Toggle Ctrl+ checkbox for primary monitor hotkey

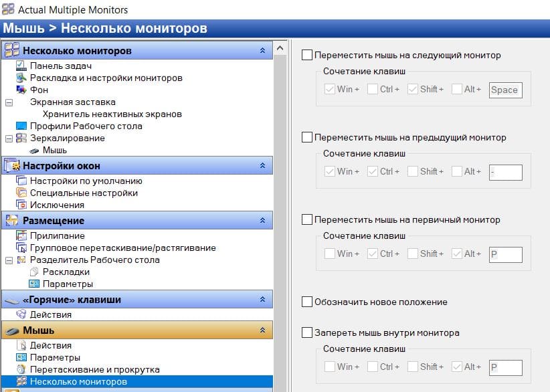tap(373, 254)
